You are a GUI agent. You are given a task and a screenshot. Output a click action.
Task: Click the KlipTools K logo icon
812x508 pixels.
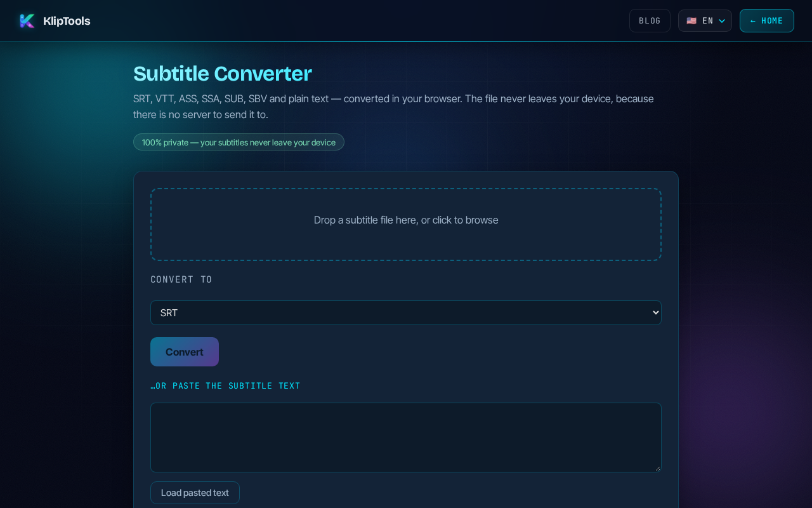pyautogui.click(x=27, y=21)
